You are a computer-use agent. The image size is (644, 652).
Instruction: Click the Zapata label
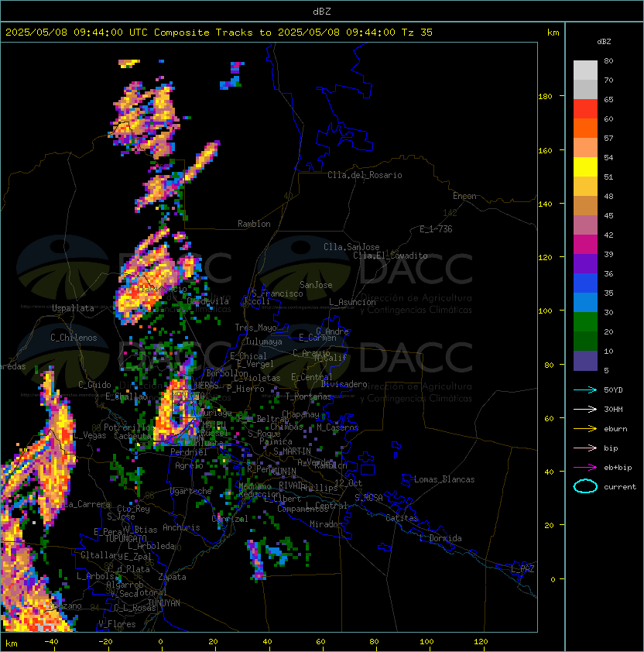point(172,577)
